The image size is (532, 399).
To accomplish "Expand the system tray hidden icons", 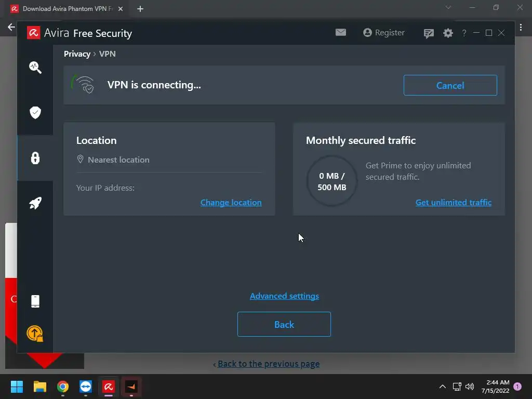I will (443, 387).
